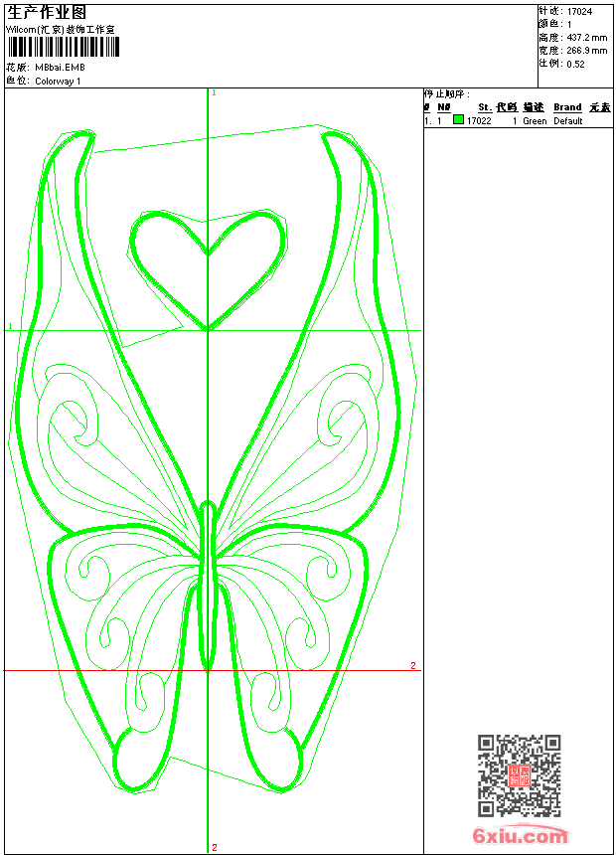Click the stitch count value 17024

coord(579,12)
